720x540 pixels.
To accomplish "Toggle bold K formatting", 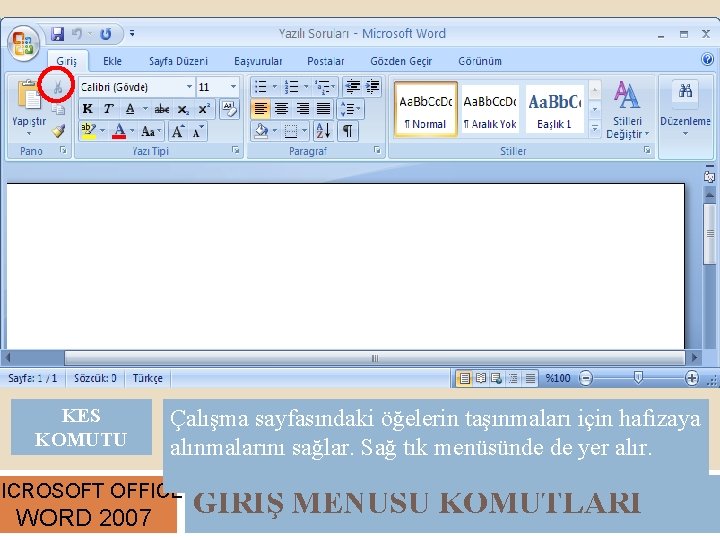I will tap(88, 109).
